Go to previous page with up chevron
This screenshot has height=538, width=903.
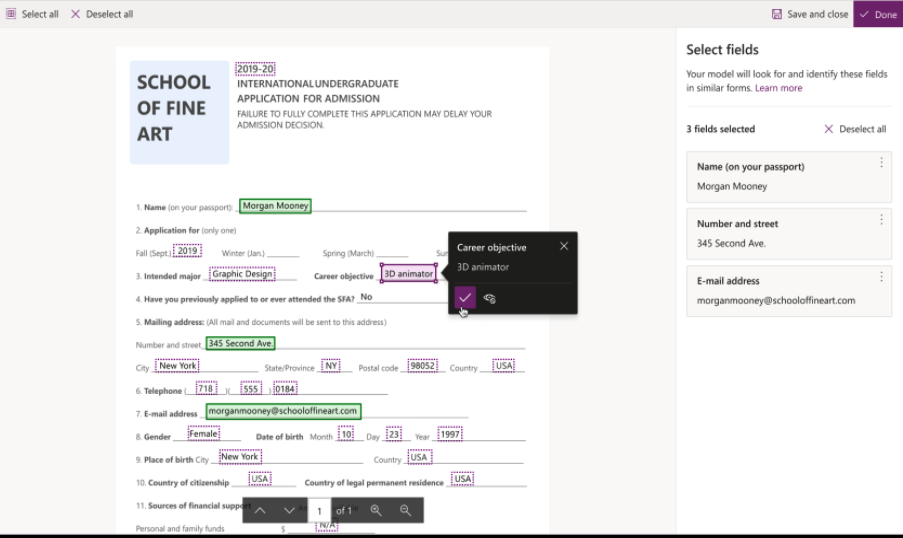[260, 510]
